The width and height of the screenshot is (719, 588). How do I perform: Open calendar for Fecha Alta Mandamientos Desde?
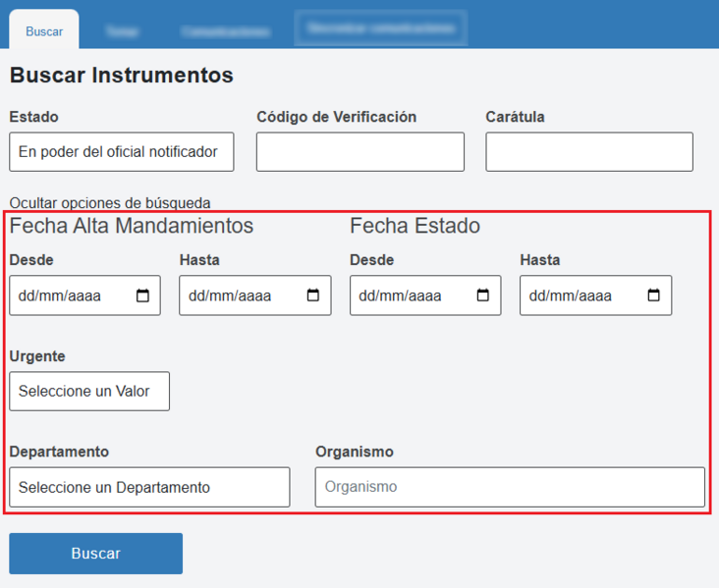[142, 295]
